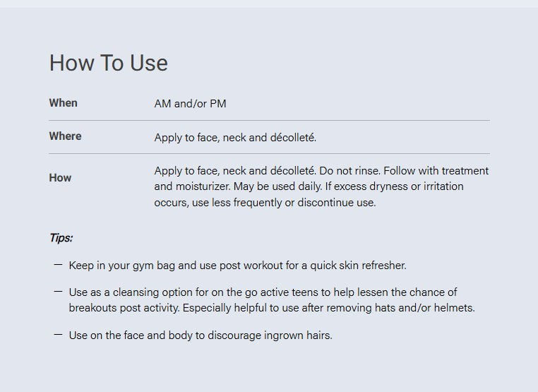Select the When row label
This screenshot has height=392, width=538.
(63, 103)
